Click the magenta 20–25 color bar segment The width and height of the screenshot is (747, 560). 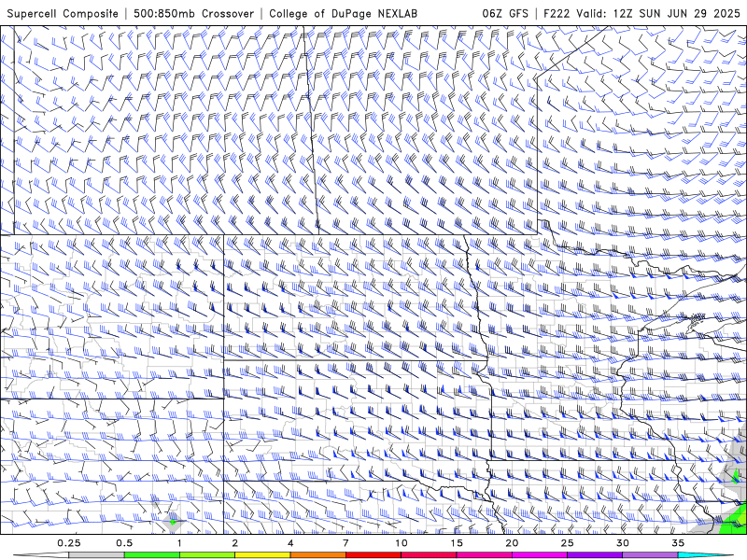[540, 555]
